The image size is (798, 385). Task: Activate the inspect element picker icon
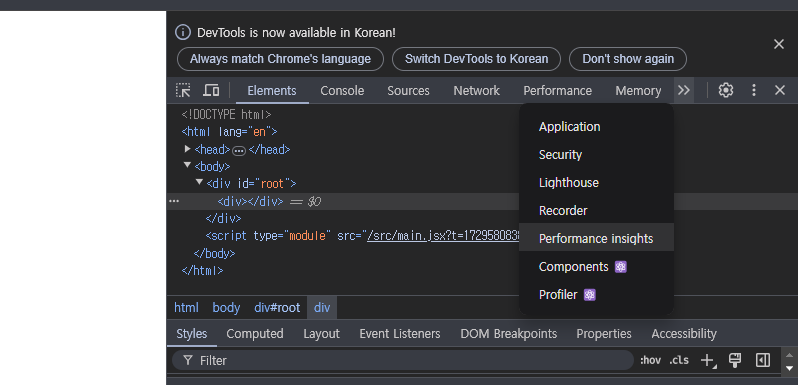click(x=183, y=90)
